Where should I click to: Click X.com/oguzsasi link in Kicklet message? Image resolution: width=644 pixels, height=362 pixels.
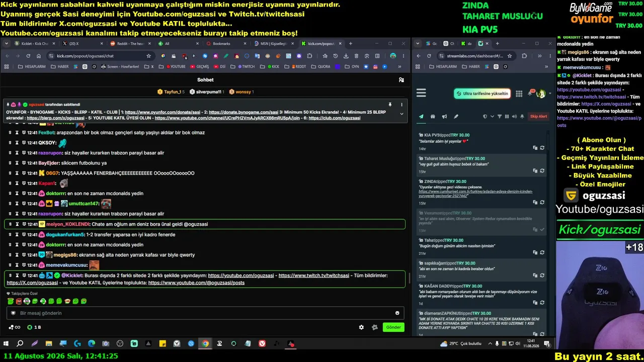[32, 283]
